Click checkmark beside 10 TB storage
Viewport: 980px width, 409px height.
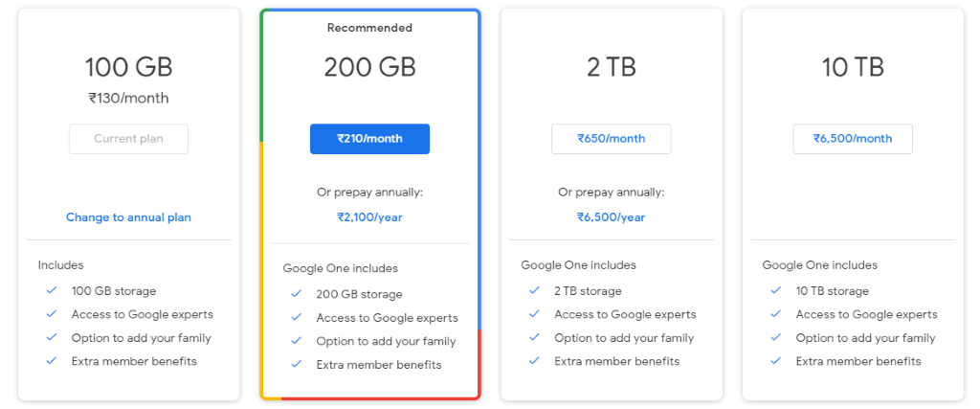tap(775, 291)
